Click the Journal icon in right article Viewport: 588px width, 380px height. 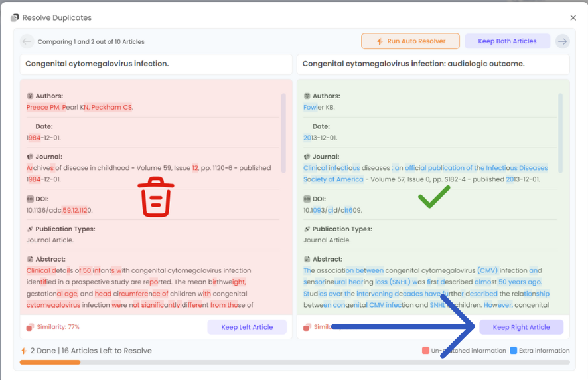pyautogui.click(x=307, y=157)
